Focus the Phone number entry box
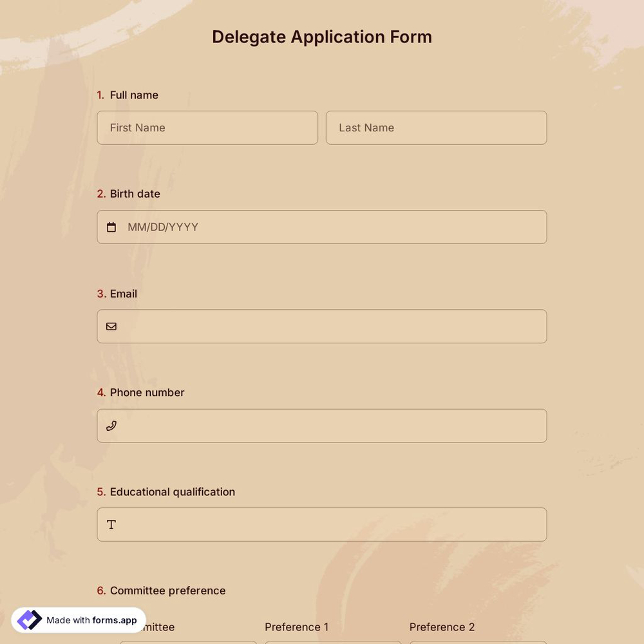This screenshot has height=644, width=644. point(322,426)
